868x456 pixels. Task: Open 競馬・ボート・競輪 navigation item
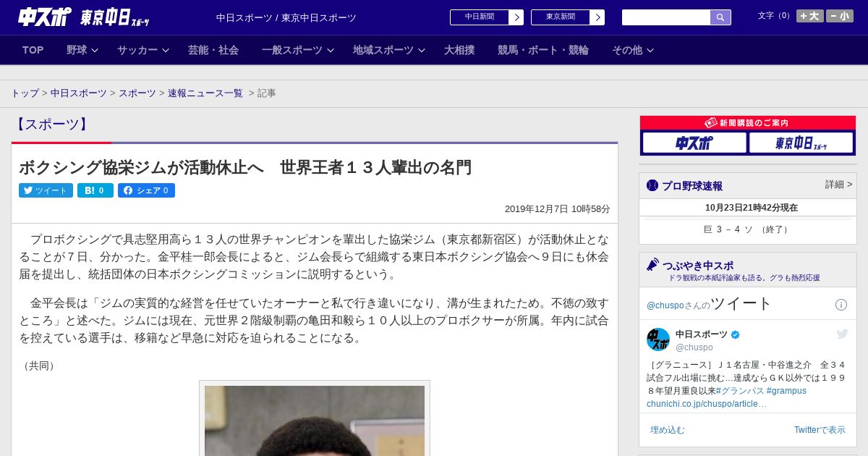click(x=543, y=50)
